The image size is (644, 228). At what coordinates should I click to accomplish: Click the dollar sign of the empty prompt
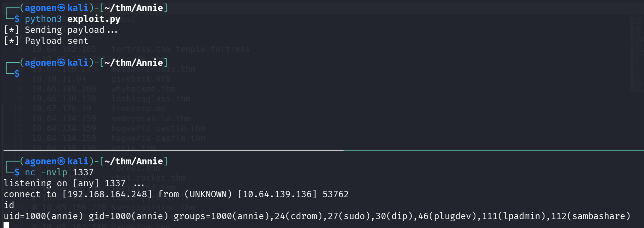pyautogui.click(x=17, y=74)
